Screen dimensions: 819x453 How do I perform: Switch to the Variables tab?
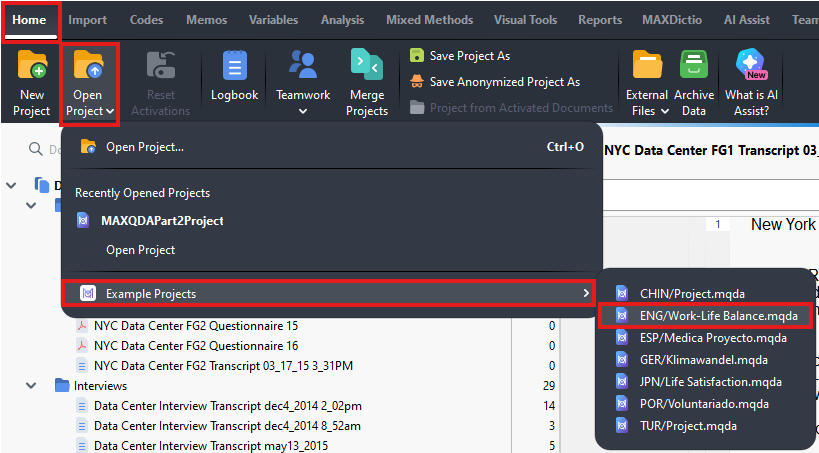click(x=273, y=20)
